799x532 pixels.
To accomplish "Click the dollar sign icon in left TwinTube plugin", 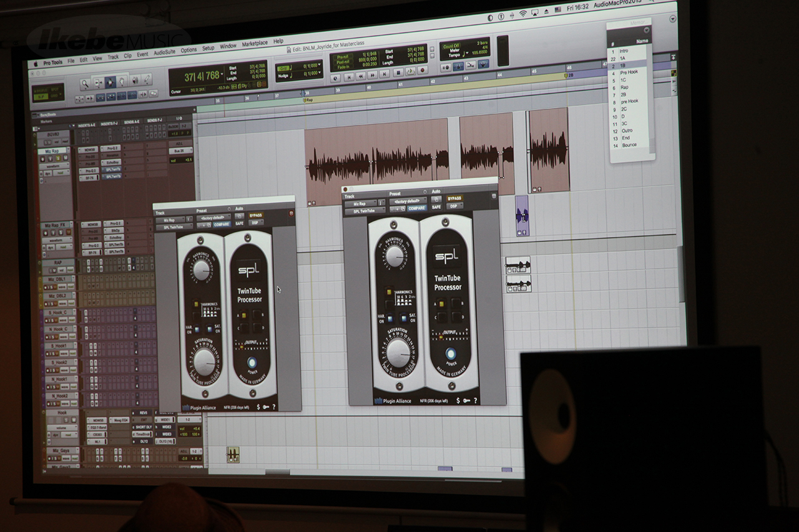I will point(257,407).
